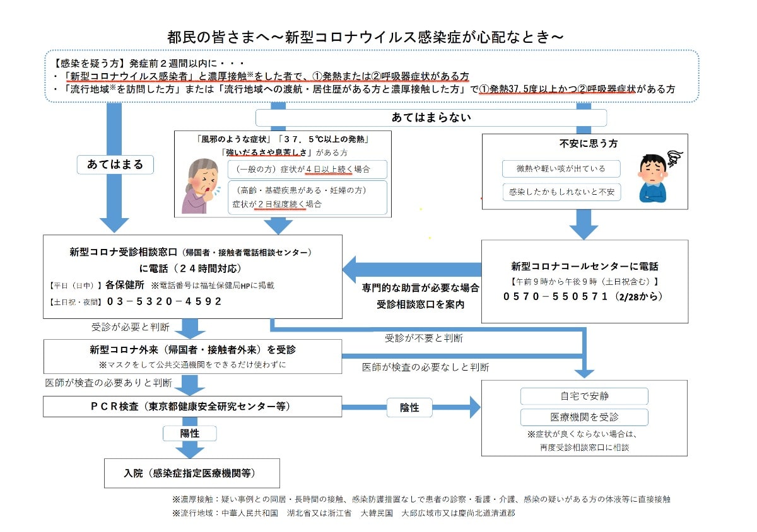This screenshot has width=757, height=532.
Task: Click the ＰＣＲ検査 box
Action: pyautogui.click(x=193, y=407)
